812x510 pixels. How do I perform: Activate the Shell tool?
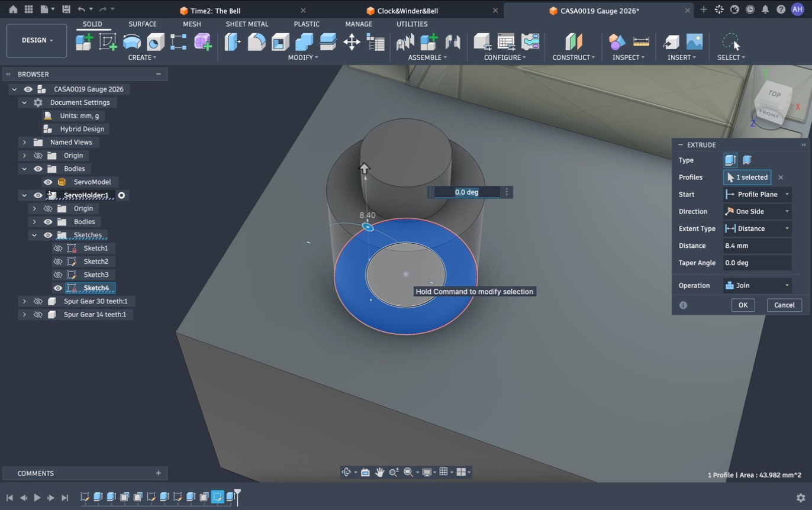[x=280, y=42]
